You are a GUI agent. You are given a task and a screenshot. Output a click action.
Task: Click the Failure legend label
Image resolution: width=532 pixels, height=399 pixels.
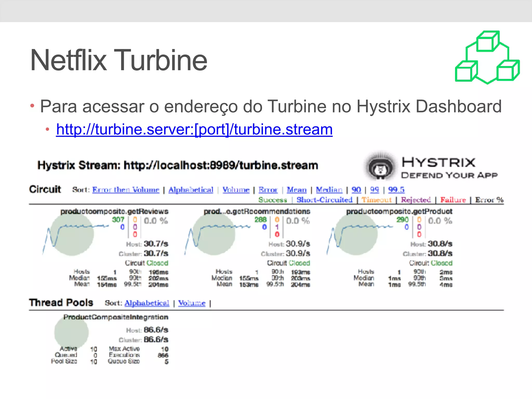pos(453,200)
